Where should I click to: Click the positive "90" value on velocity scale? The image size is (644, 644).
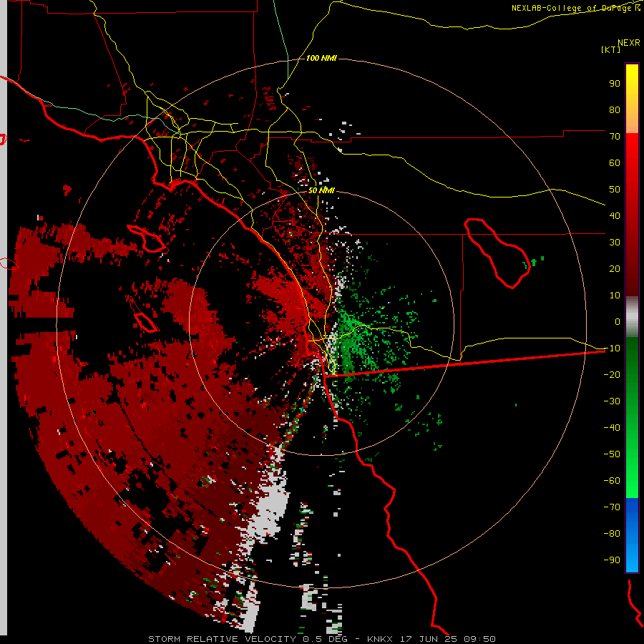[615, 84]
